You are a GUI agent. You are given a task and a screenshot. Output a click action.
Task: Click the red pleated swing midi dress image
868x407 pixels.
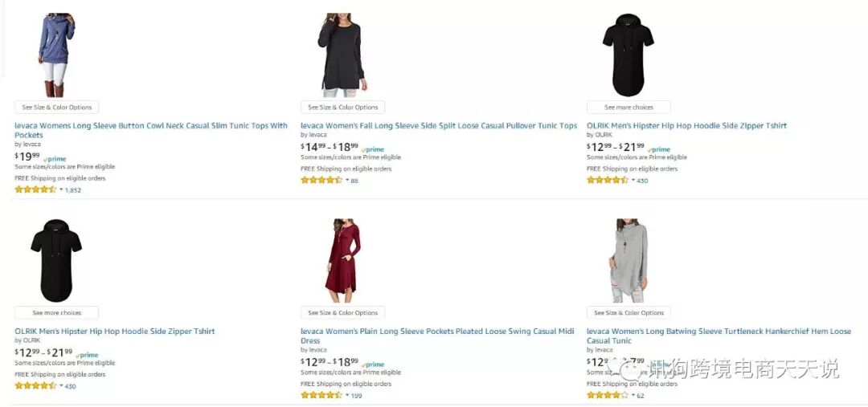(x=342, y=260)
